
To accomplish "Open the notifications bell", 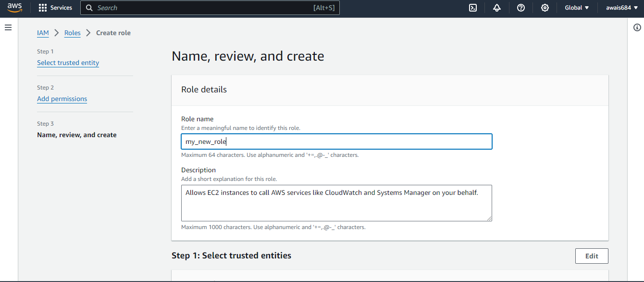I will coord(497,8).
